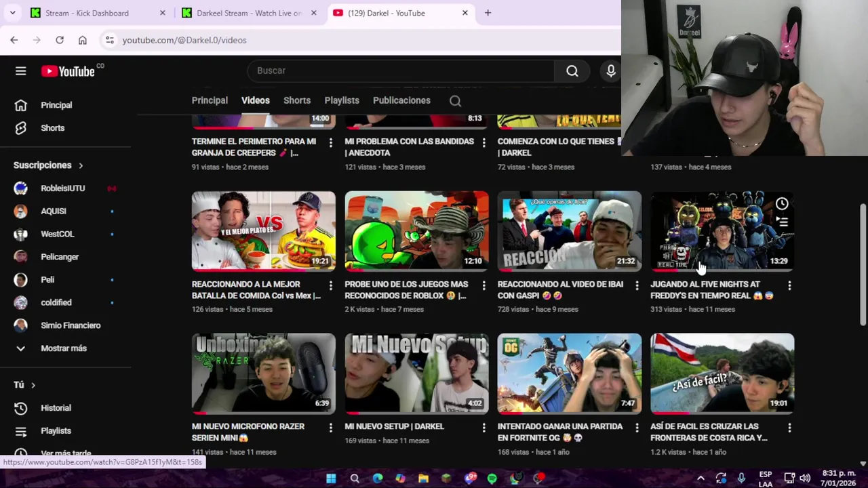Start voice search with microphone icon
Viewport: 868px width, 488px height.
click(x=610, y=70)
